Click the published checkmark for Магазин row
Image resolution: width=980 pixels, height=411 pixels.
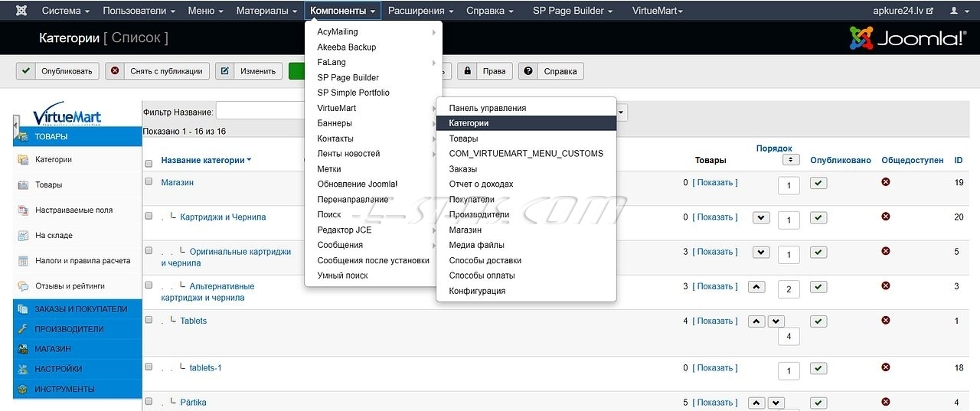(818, 183)
